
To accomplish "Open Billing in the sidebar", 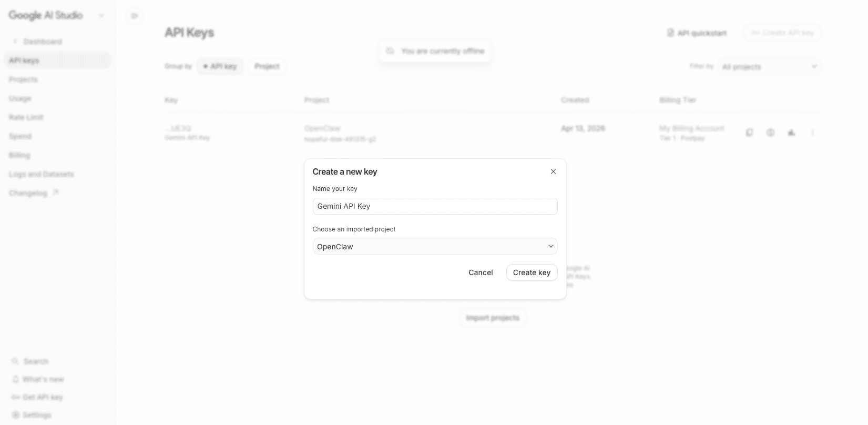I will point(19,155).
